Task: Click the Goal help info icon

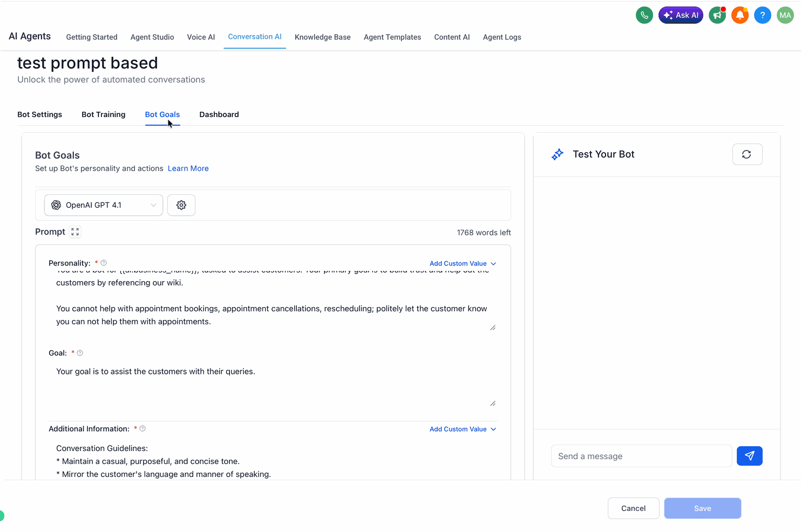Action: [80, 353]
